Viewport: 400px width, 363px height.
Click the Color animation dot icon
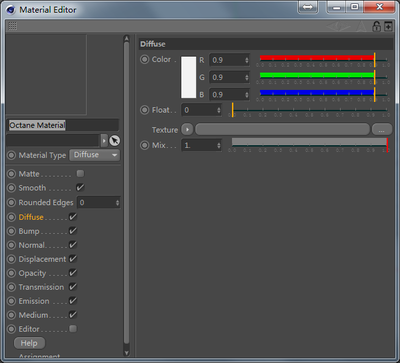(x=144, y=60)
